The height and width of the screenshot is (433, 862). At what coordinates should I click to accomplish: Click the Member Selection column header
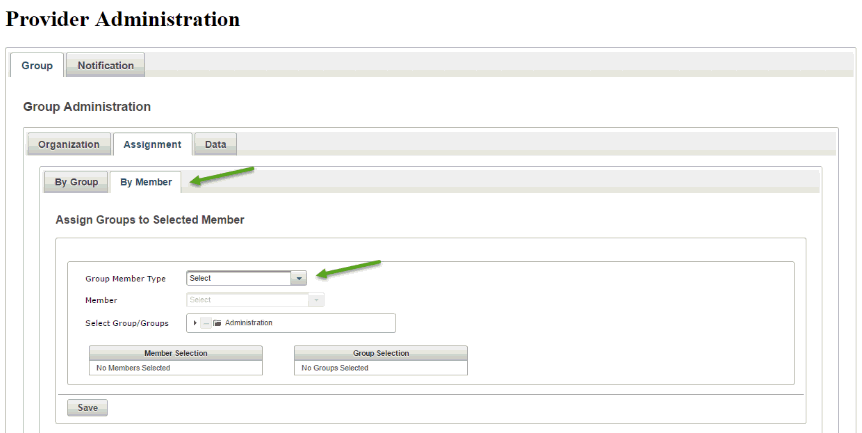[x=176, y=353]
